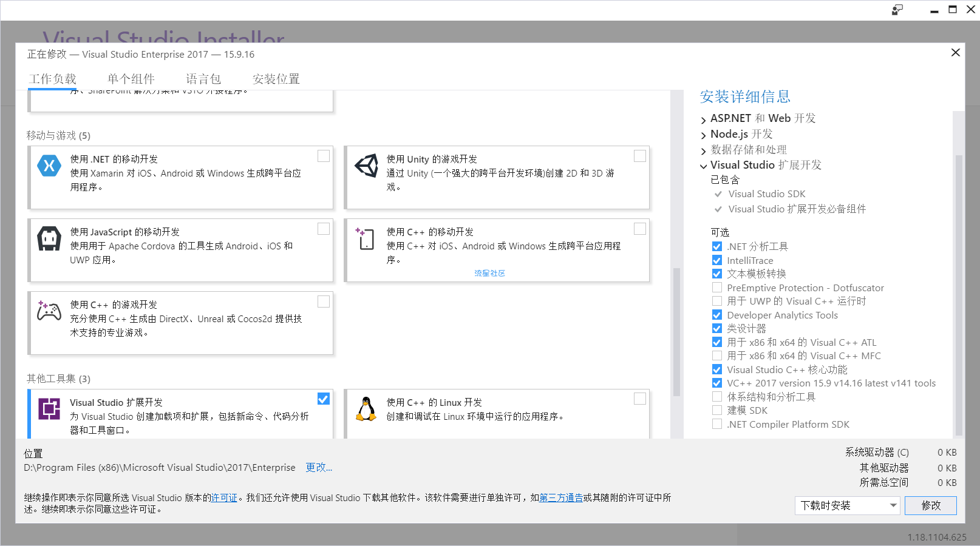Select the 使用 C++ 的 Linux 开发 card title

click(x=434, y=402)
